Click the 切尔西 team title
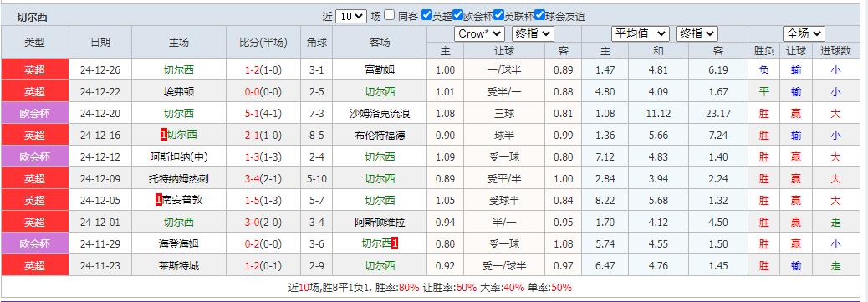The image size is (868, 302). pos(32,18)
